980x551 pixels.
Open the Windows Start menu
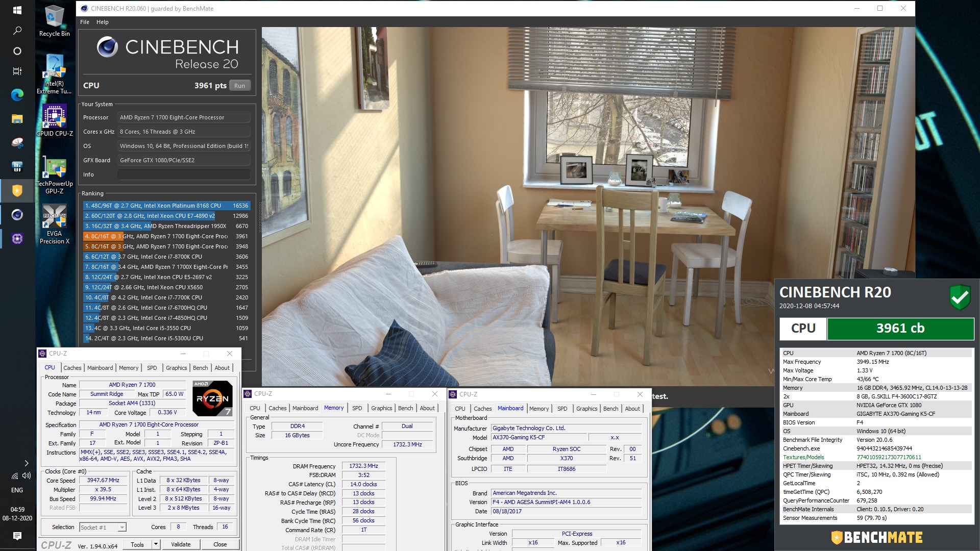[x=17, y=10]
